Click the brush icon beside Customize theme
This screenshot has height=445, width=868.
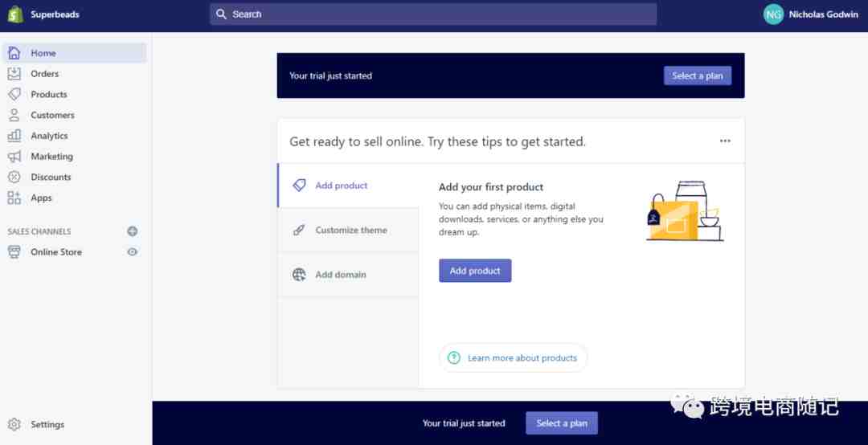tap(299, 231)
